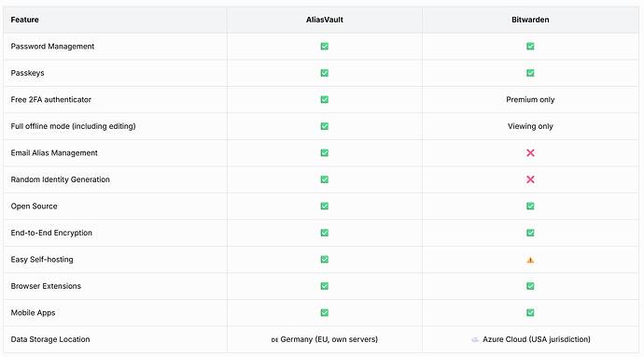
Task: Click AliasVault's Easy Self-hosting checkmark
Action: click(325, 260)
